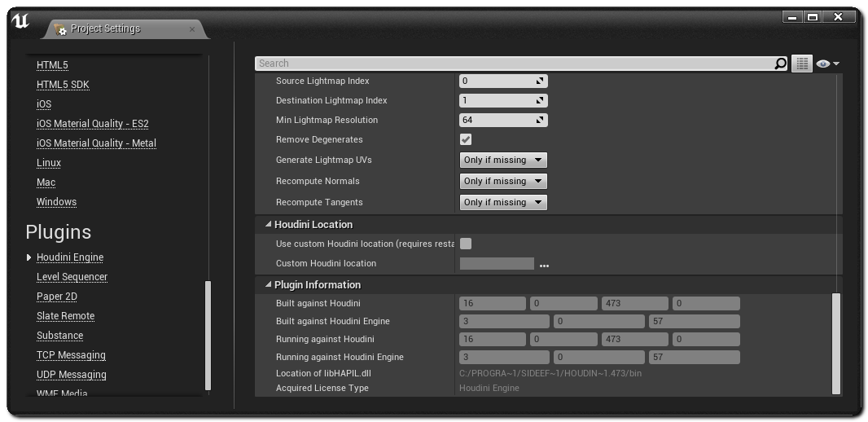Open HTML5 settings

click(52, 65)
